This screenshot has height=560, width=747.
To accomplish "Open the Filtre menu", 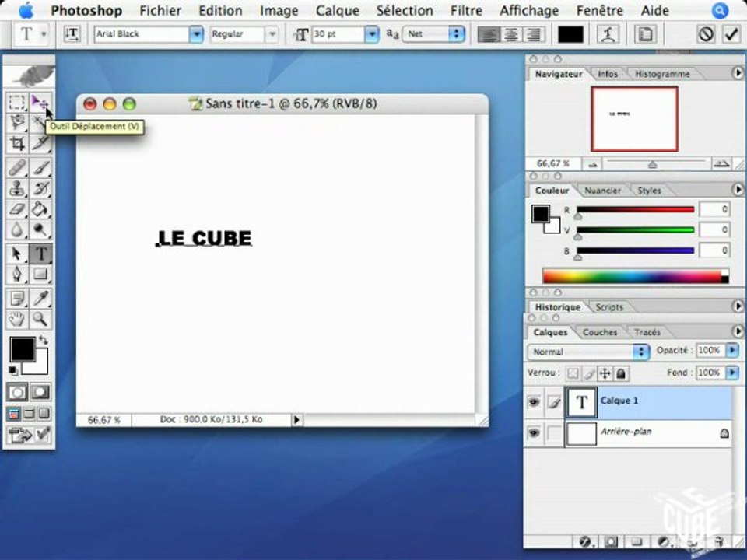I will 466,10.
